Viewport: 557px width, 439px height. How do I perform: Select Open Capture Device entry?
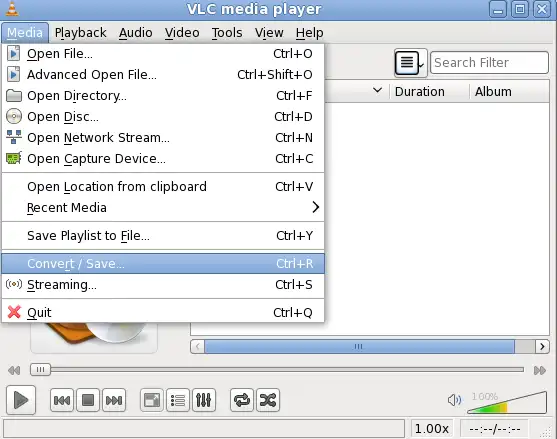pyautogui.click(x=163, y=158)
